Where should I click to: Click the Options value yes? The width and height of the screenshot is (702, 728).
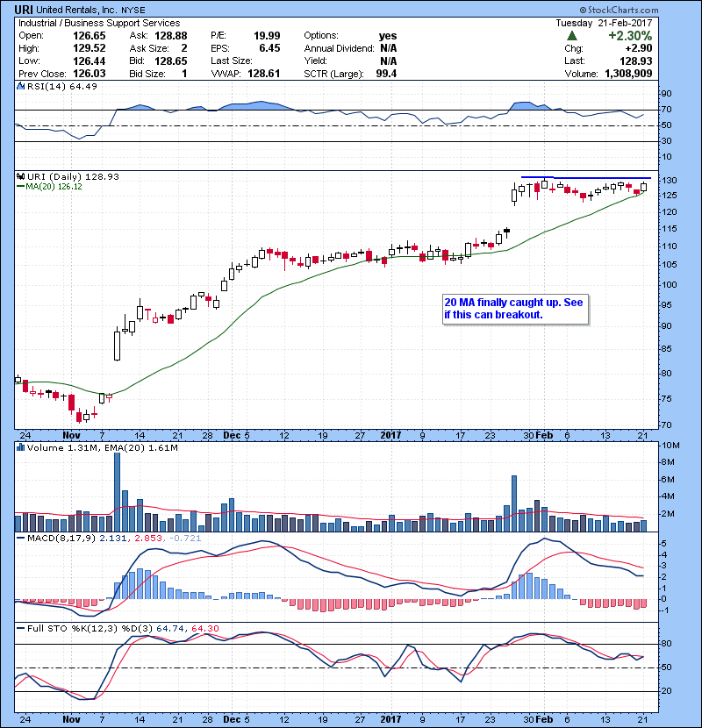pyautogui.click(x=388, y=36)
